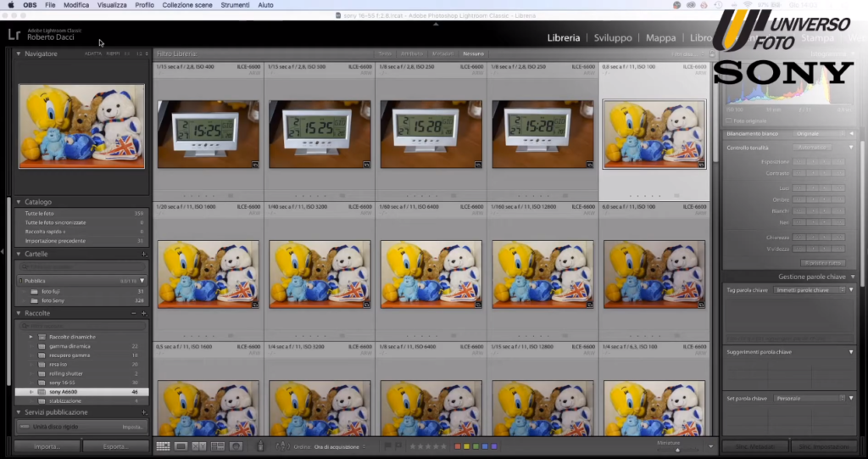Filter library by Testo
The height and width of the screenshot is (459, 868).
[x=385, y=53]
